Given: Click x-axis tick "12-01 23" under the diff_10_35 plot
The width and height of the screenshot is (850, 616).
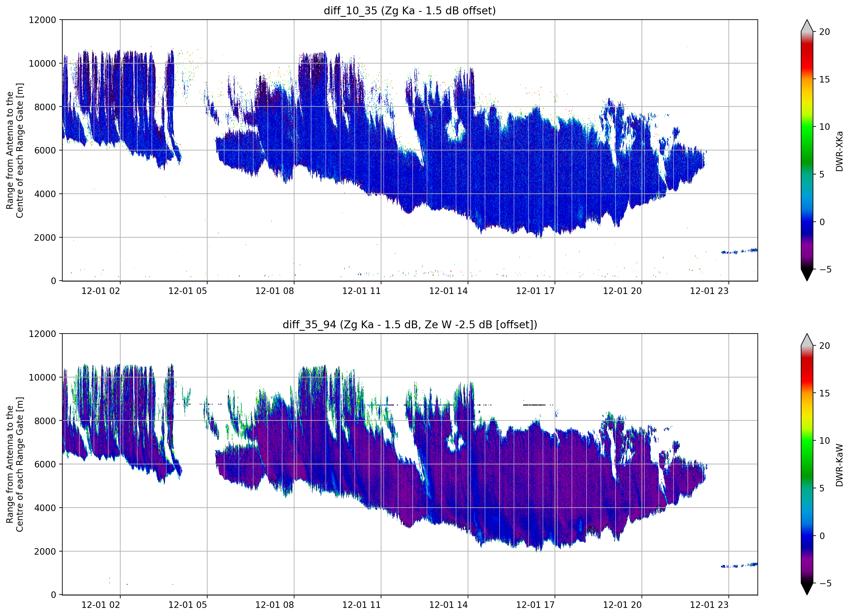Looking at the screenshot, I should tap(709, 291).
